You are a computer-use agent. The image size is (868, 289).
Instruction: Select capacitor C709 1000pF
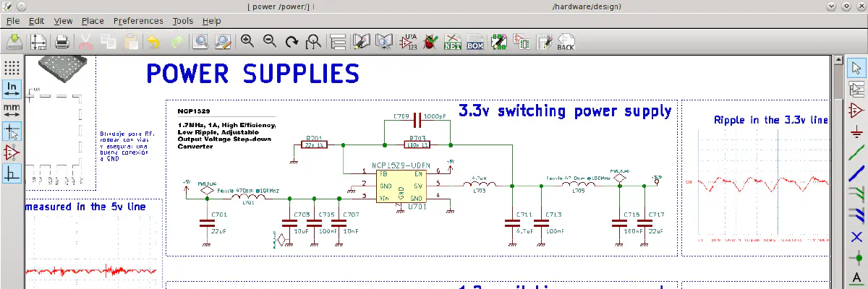coord(417,121)
